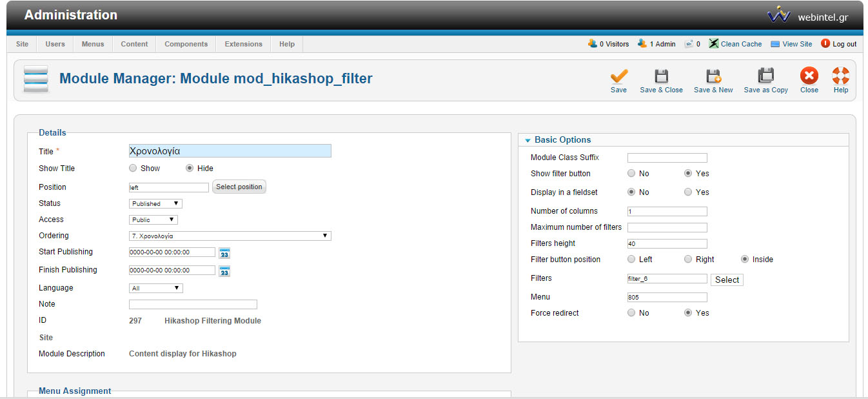The height and width of the screenshot is (399, 868).
Task: Click the Save & Close floppy icon
Action: (x=661, y=76)
